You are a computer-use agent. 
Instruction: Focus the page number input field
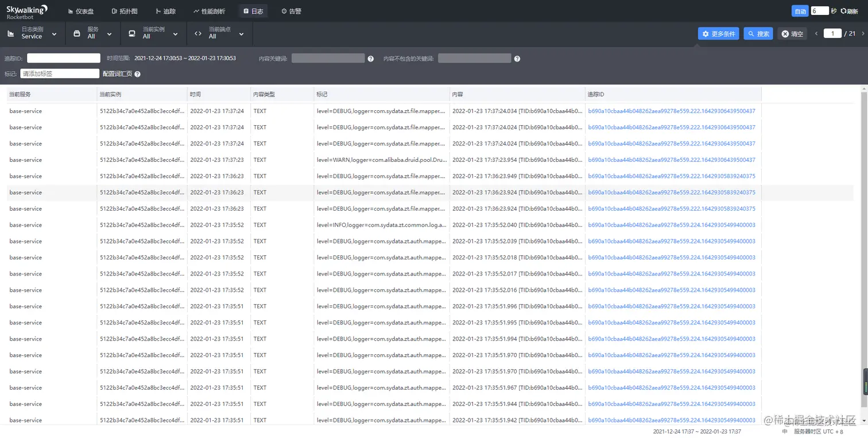pyautogui.click(x=832, y=34)
